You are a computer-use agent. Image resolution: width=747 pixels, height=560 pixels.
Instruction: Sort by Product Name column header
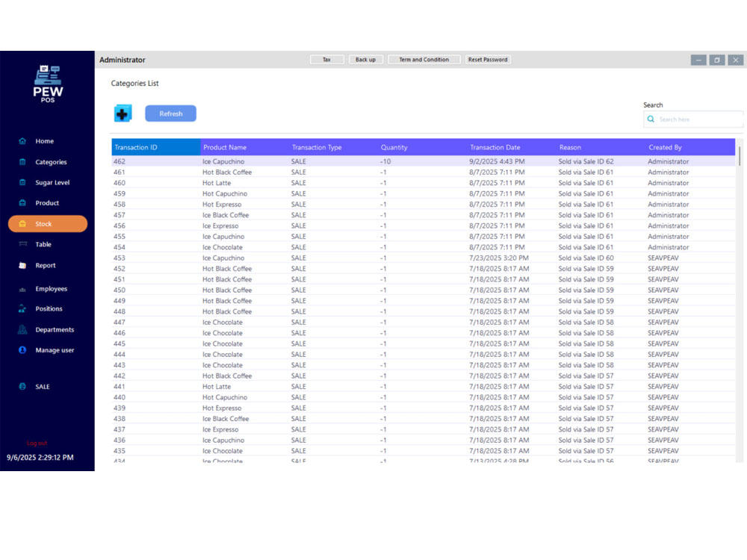click(x=245, y=147)
